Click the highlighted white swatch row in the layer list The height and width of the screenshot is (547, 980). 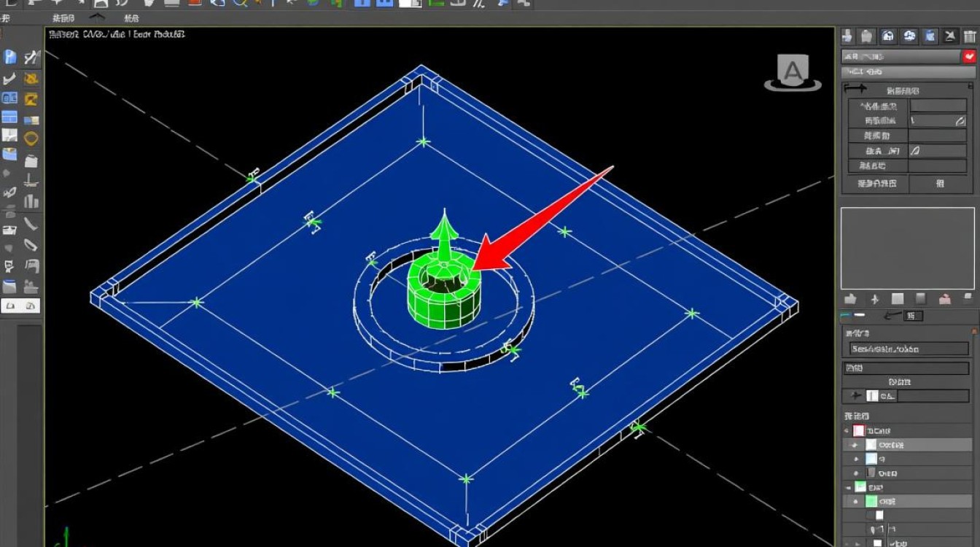[908, 445]
